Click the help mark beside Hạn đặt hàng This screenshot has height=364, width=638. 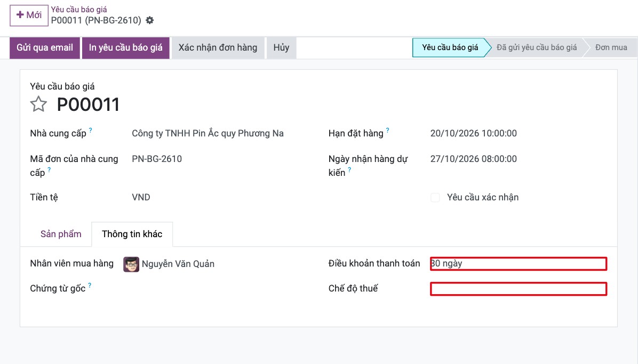387,131
